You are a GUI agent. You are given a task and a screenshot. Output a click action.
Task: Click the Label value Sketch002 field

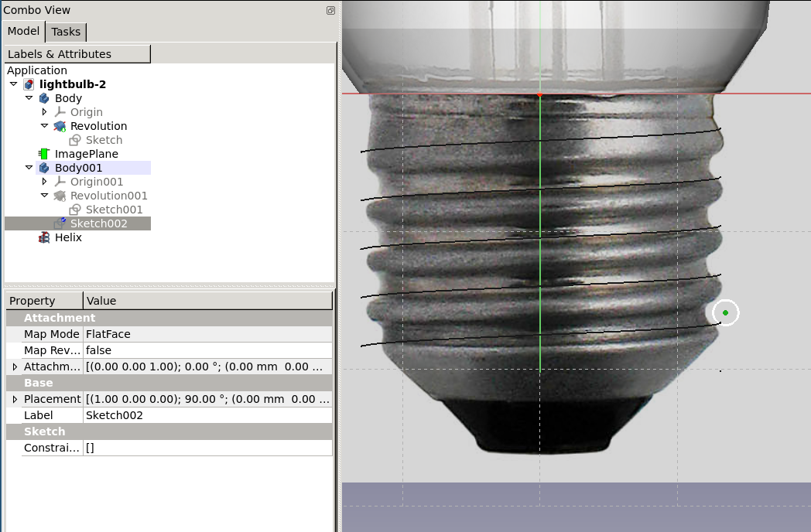(207, 415)
